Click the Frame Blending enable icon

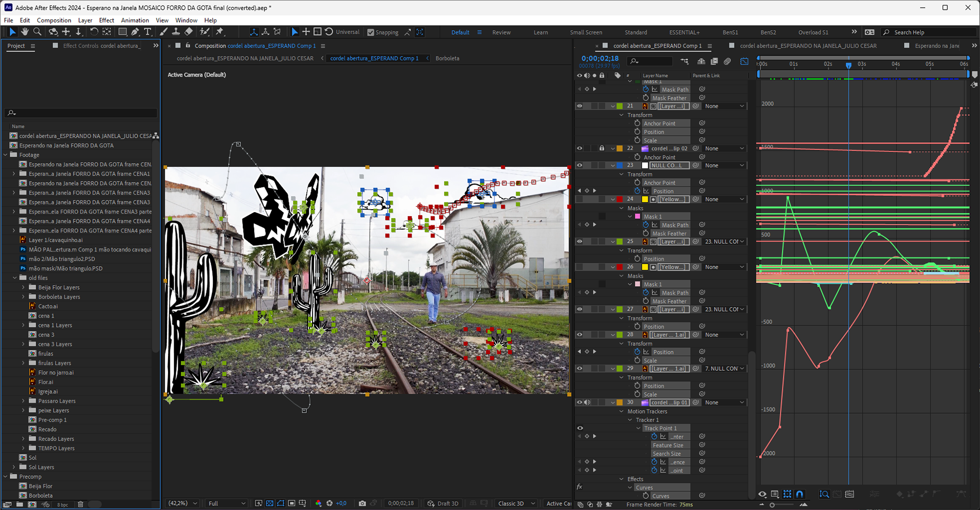(x=715, y=61)
